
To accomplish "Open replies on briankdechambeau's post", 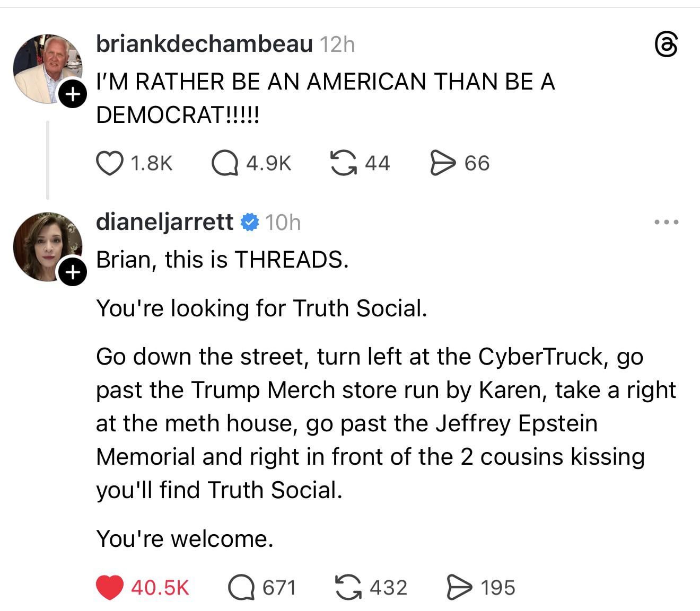I will pyautogui.click(x=224, y=163).
